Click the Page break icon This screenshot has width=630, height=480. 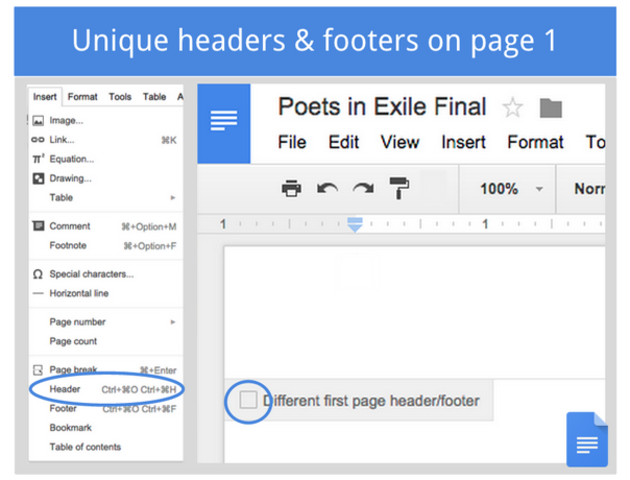(38, 370)
